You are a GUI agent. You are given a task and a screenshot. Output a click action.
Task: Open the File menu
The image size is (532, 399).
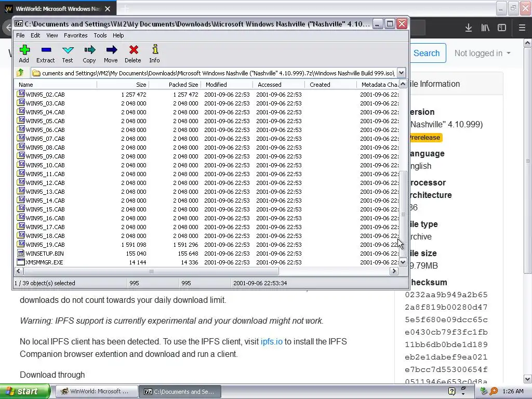[x=20, y=35]
